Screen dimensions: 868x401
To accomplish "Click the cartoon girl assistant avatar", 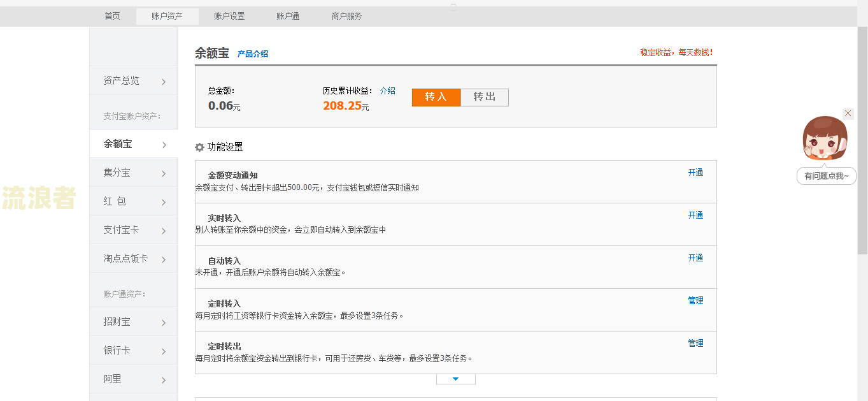I will coord(825,138).
